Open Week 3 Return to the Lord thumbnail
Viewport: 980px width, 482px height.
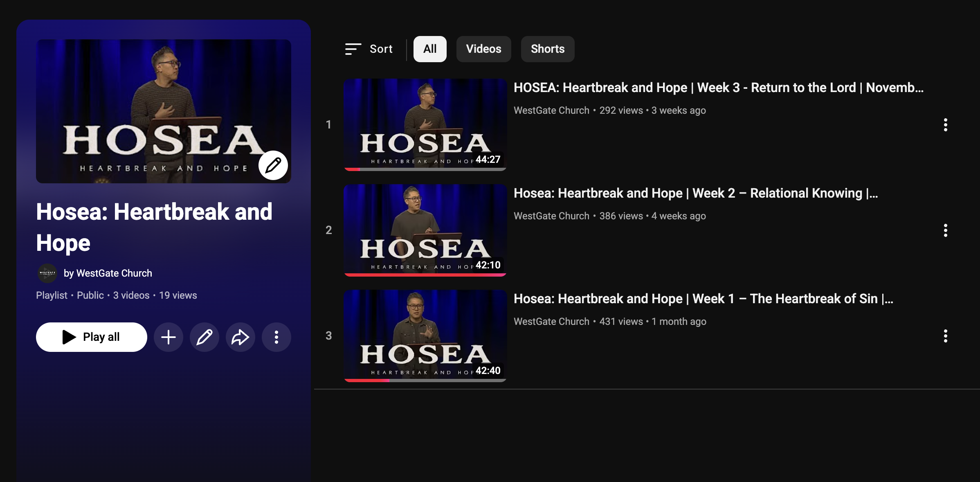point(425,124)
